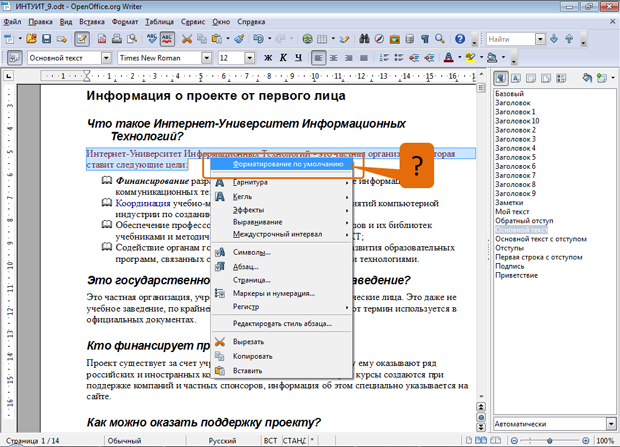Open the Формат menu
The height and width of the screenshot is (447, 620).
(125, 22)
